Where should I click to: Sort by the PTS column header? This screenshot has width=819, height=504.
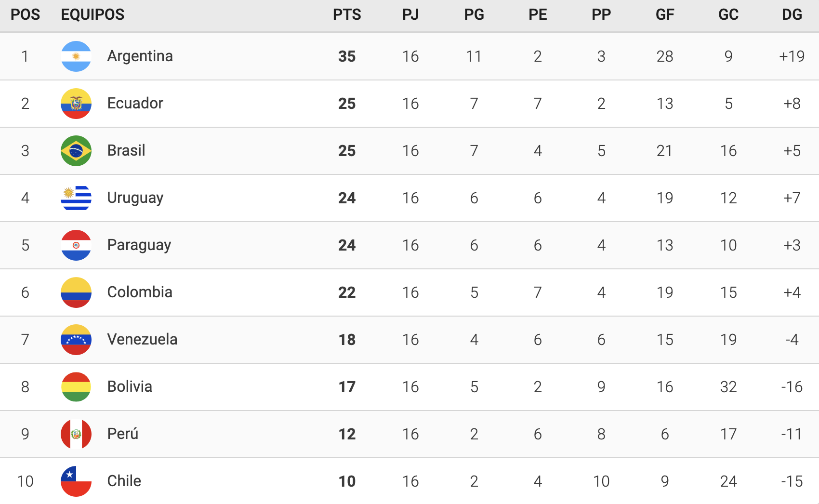(x=347, y=14)
